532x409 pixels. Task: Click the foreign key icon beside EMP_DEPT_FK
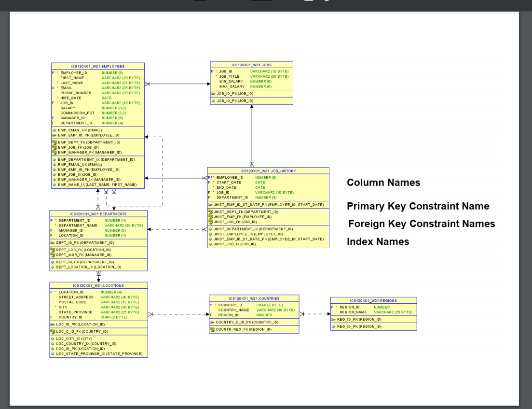pos(55,142)
